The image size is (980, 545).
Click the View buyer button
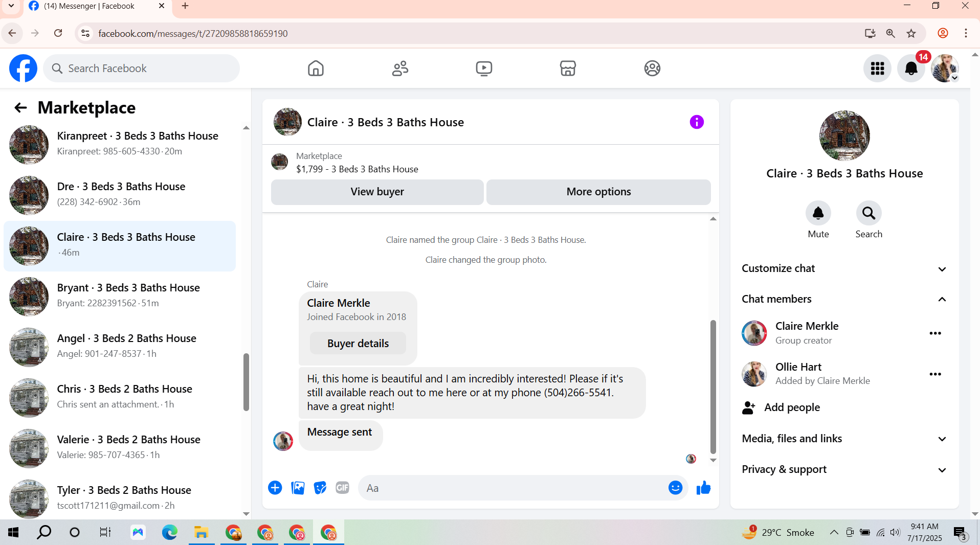tap(377, 192)
